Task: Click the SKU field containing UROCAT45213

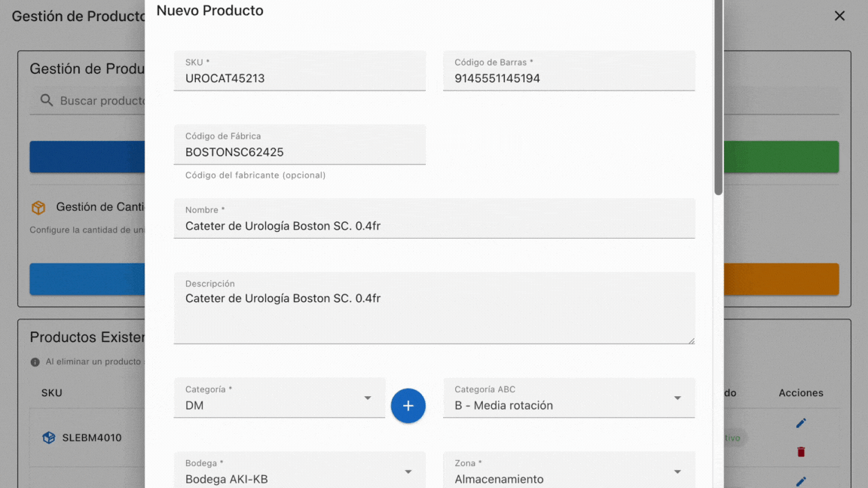Action: (299, 78)
